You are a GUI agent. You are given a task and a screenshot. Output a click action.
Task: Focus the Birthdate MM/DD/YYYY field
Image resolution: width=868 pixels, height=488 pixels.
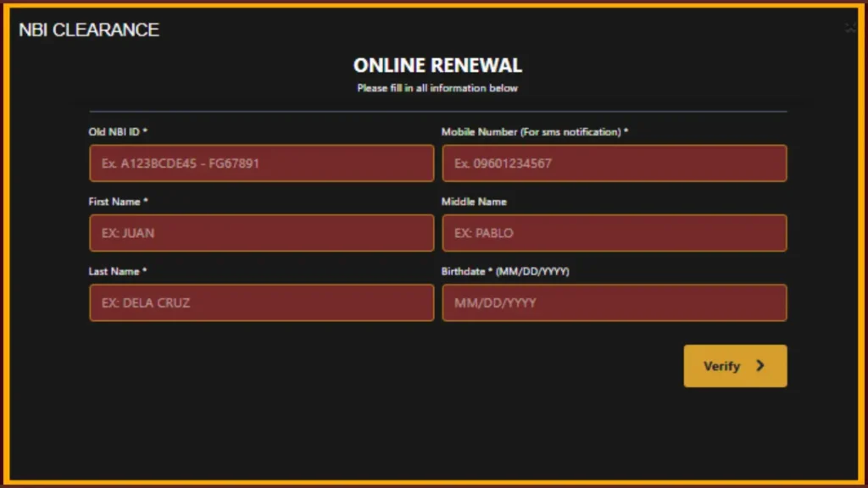coord(614,302)
